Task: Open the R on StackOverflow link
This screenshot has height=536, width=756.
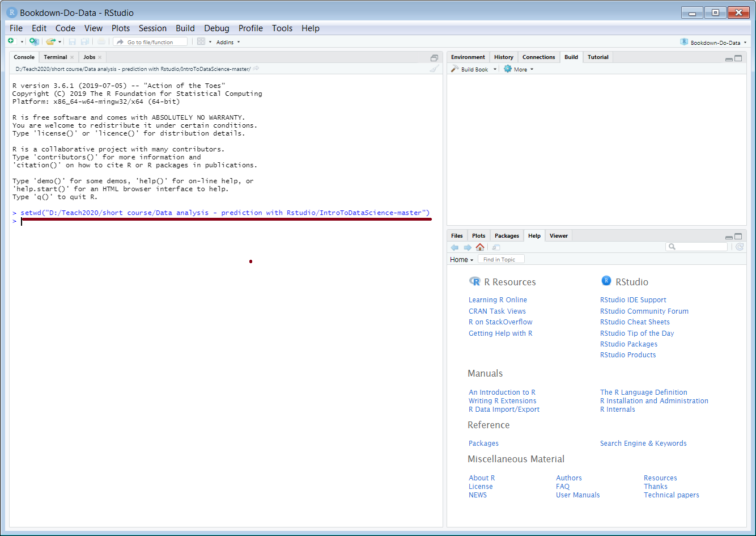Action: click(x=500, y=322)
